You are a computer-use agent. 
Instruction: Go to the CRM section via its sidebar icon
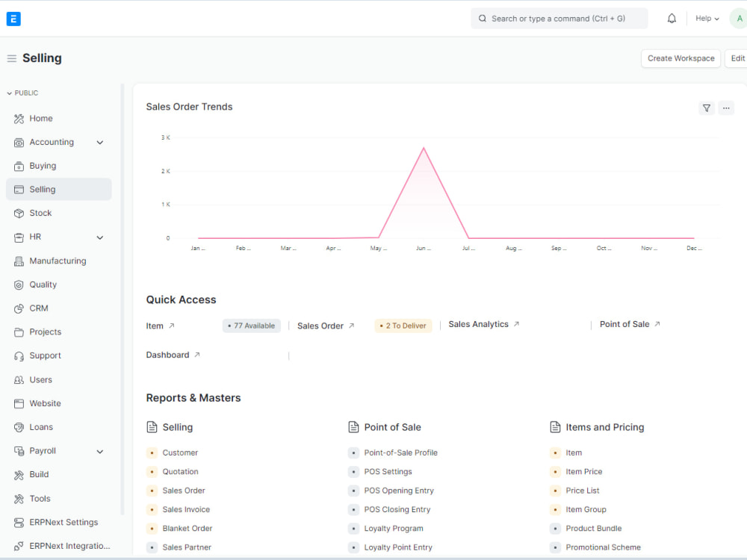point(18,308)
